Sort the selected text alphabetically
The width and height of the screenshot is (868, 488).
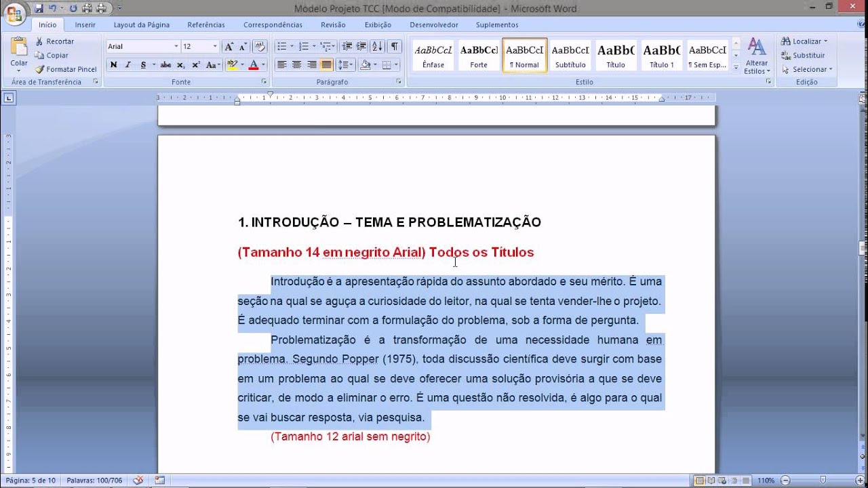(377, 47)
